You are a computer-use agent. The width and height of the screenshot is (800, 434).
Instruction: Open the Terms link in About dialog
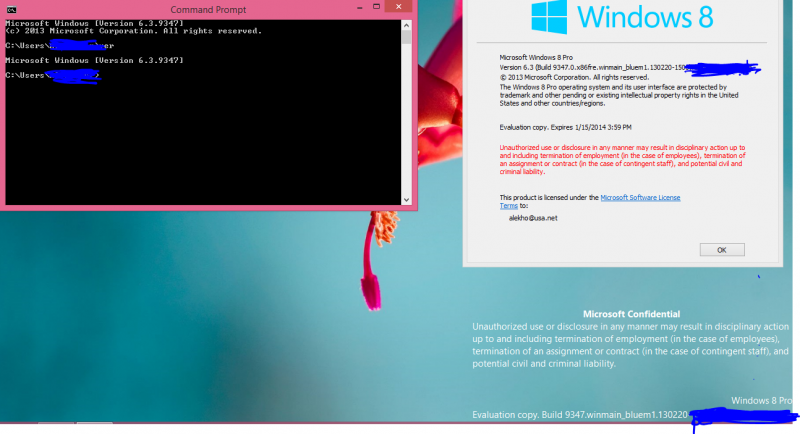(509, 206)
